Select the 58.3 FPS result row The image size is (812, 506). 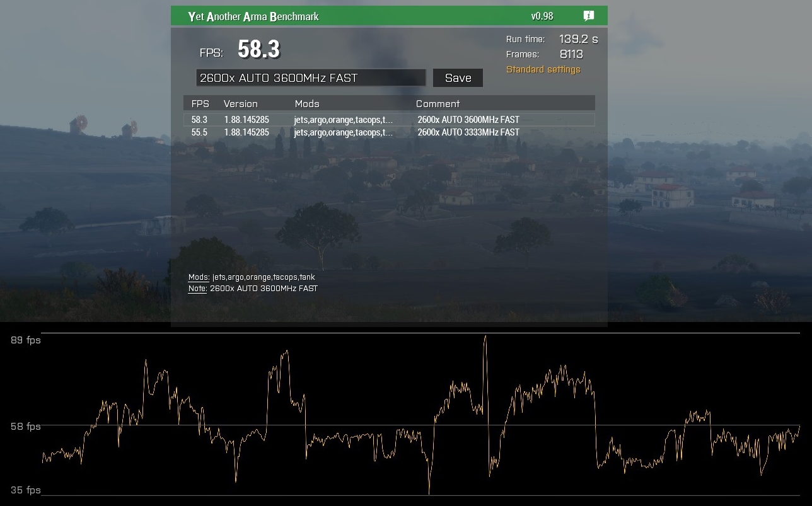pos(389,120)
